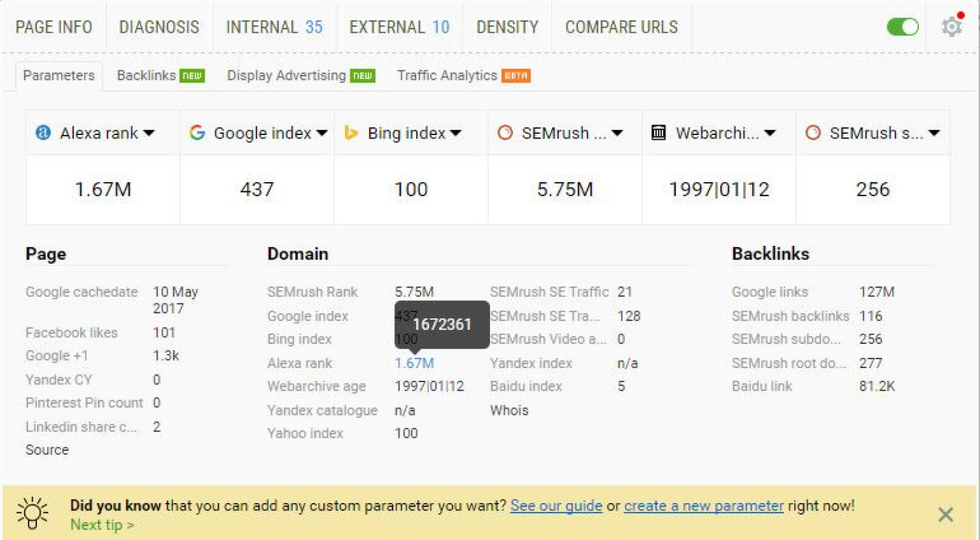Click the lightbulb tip icon
The image size is (980, 540).
(33, 514)
